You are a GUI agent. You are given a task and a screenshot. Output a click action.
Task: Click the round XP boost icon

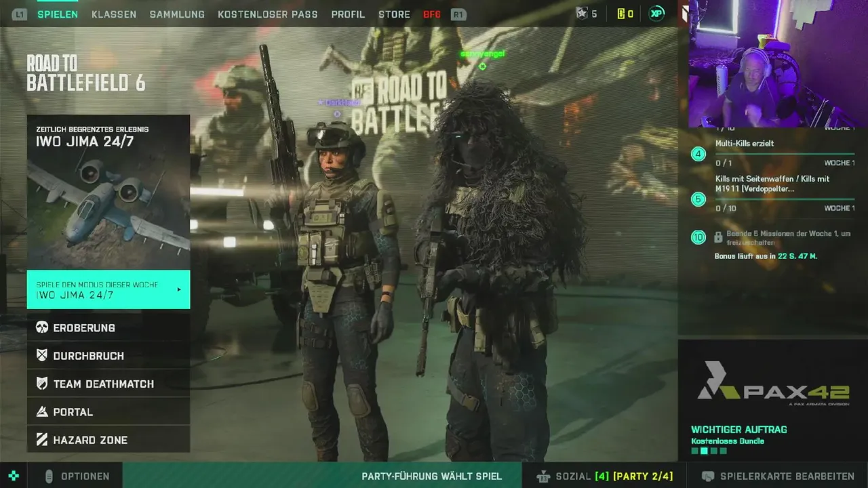coord(656,14)
